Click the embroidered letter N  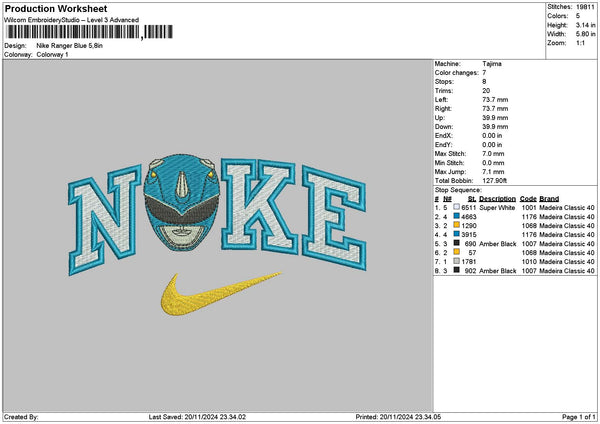click(x=105, y=220)
